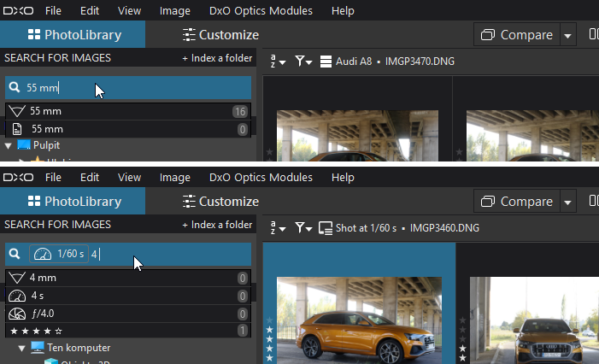Switch to Customize tab in bottom window

click(x=220, y=201)
